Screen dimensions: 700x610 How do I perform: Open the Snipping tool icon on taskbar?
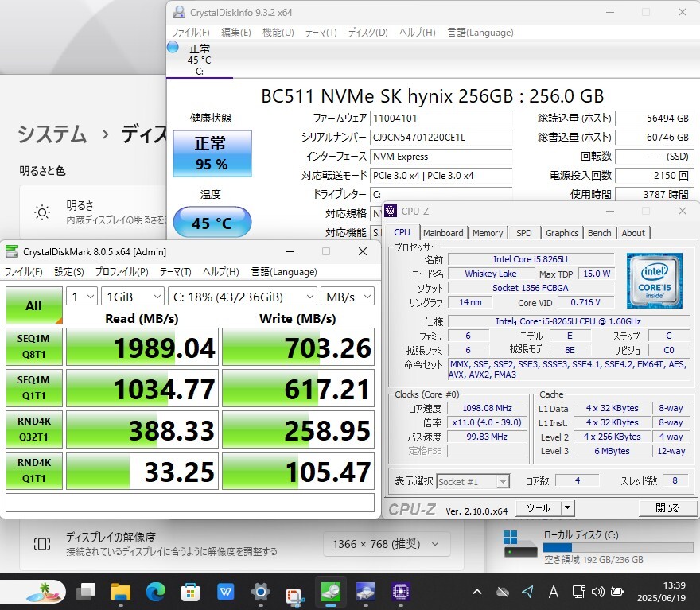point(295,595)
